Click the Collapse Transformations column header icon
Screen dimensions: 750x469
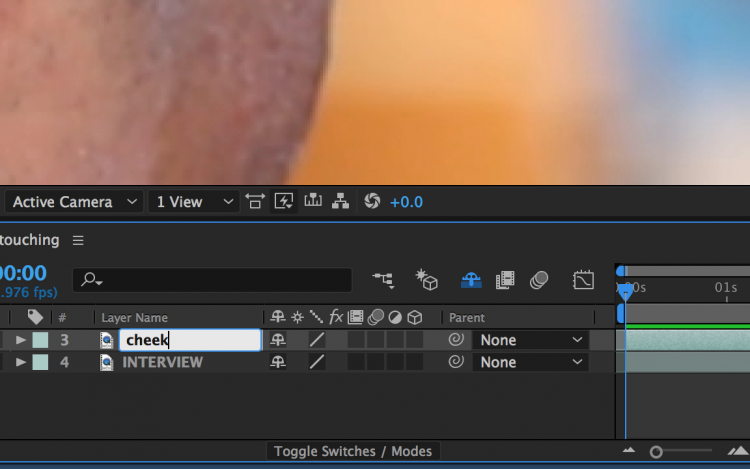298,317
